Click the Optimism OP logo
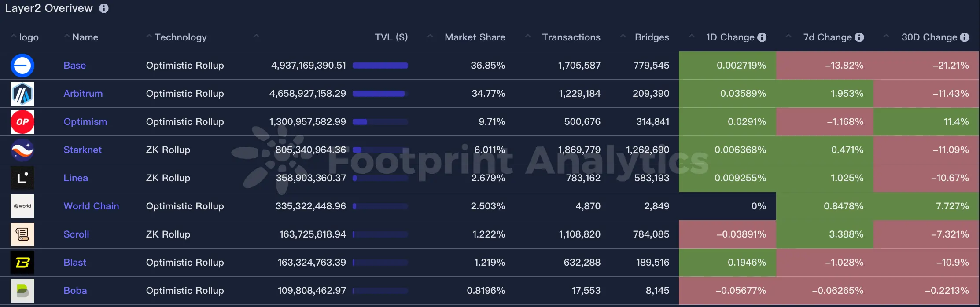 22,122
